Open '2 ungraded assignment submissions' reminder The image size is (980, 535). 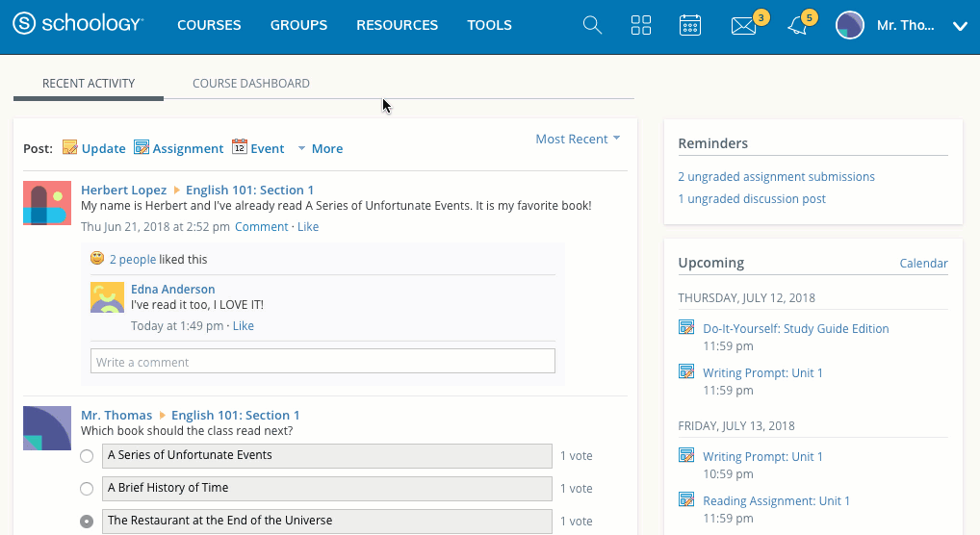click(x=776, y=177)
